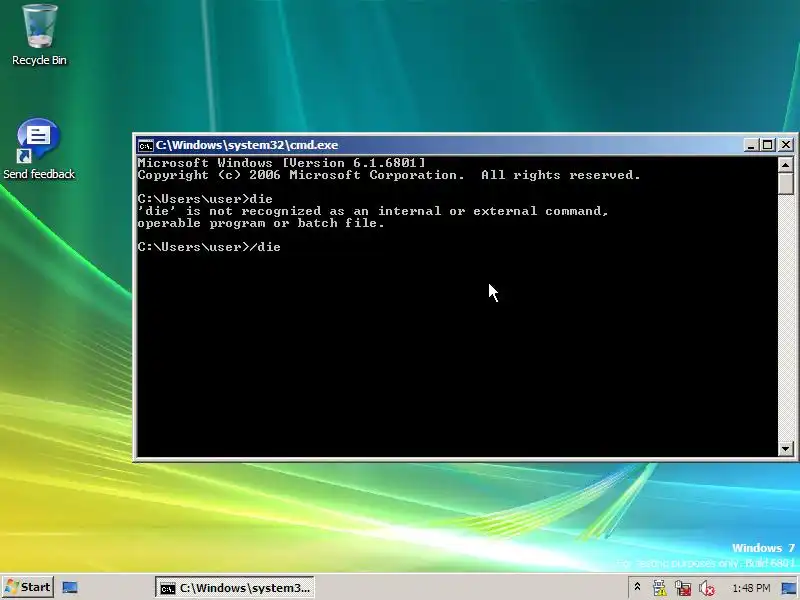Click the "'die' is not recognized" error line
Image resolution: width=800 pixels, height=600 pixels.
373,211
